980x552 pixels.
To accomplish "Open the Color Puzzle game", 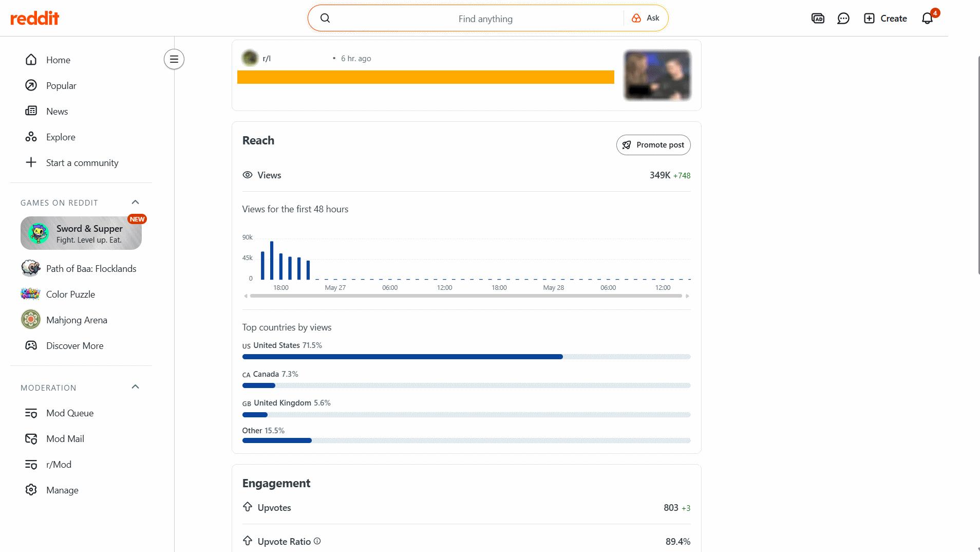I will (81, 294).
